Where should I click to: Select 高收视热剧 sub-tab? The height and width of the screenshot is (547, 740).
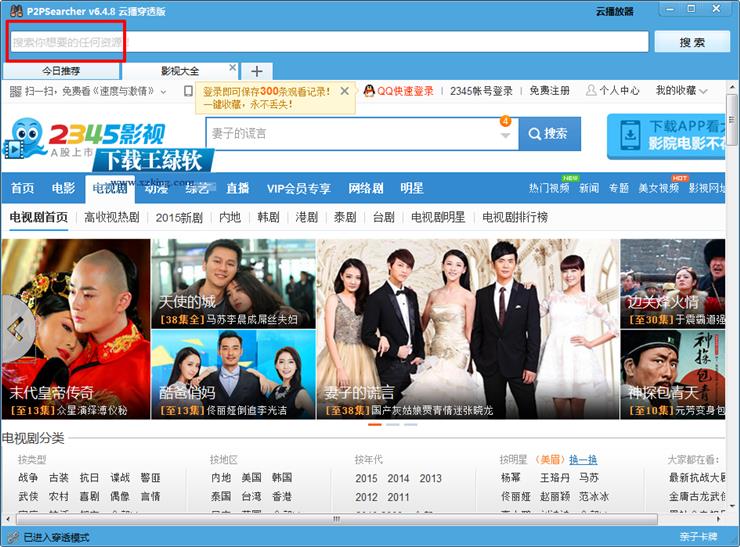coord(112,218)
